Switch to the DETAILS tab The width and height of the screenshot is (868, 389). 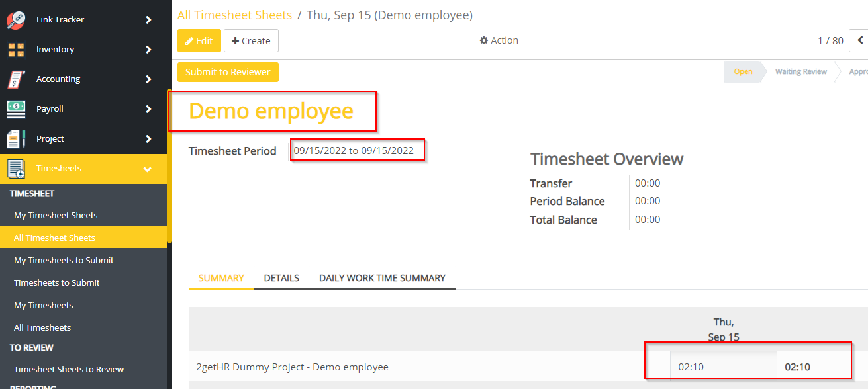281,278
